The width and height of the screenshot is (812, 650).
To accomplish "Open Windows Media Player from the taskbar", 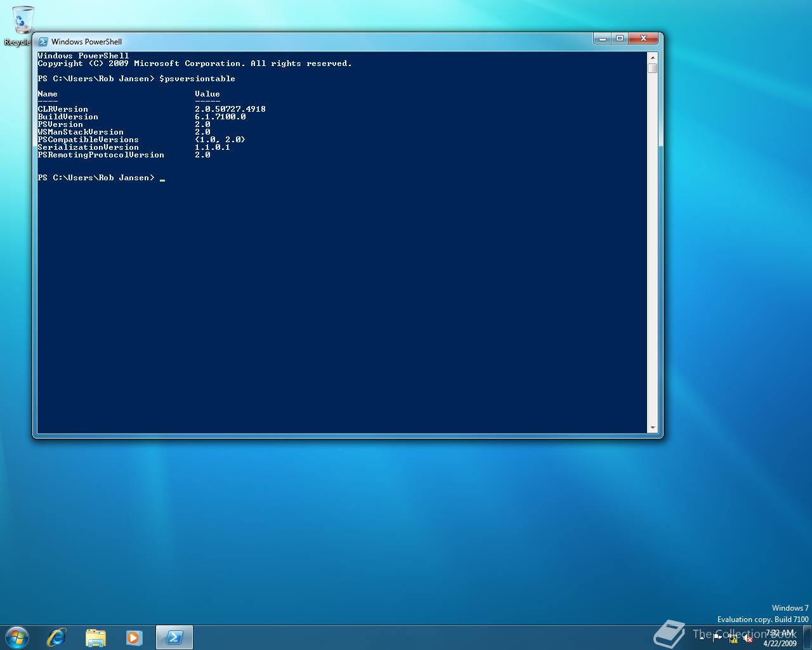I will [134, 637].
